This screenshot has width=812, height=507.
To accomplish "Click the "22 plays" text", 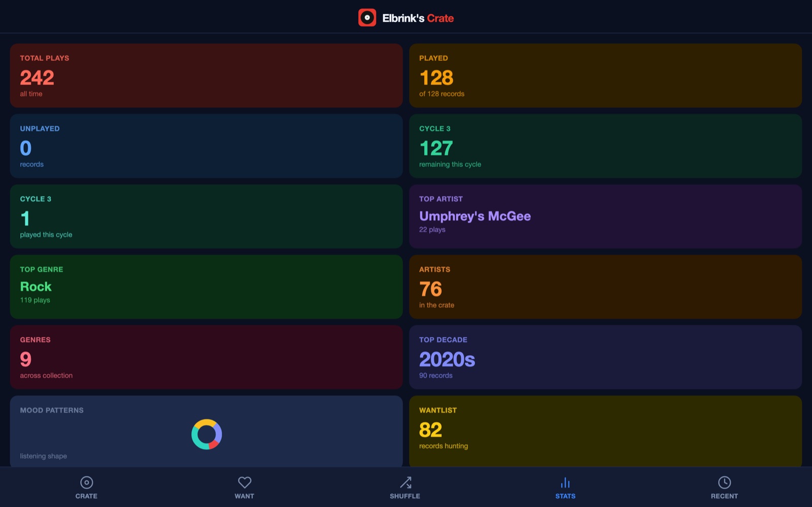I will pos(432,229).
